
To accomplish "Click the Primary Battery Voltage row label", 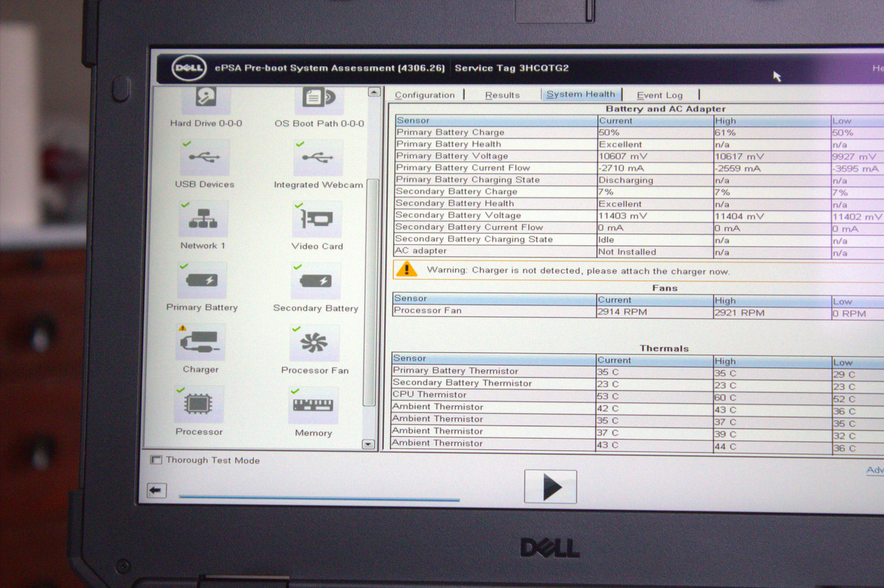I will 452,156.
